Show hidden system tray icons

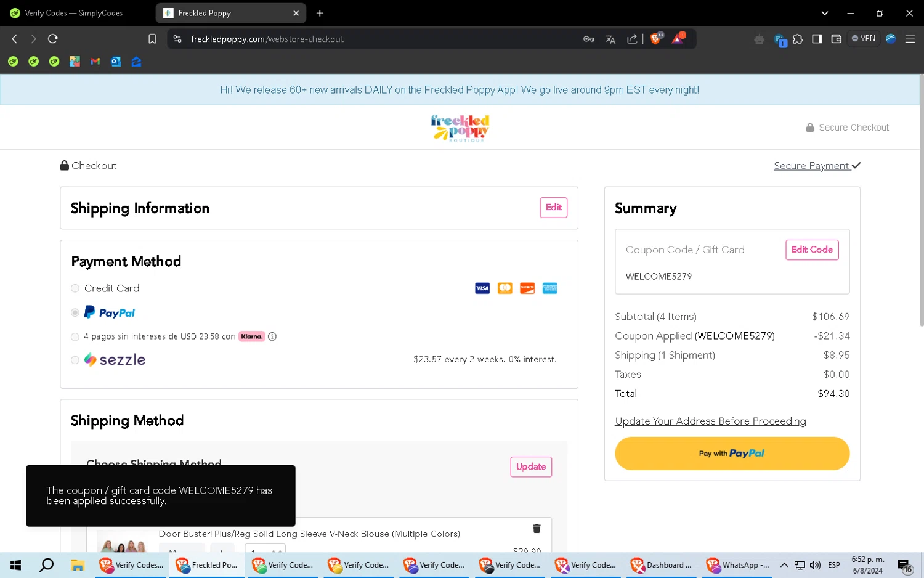(784, 565)
